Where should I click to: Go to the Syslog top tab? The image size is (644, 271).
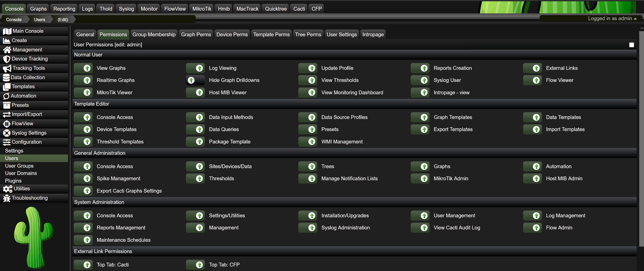[126, 9]
